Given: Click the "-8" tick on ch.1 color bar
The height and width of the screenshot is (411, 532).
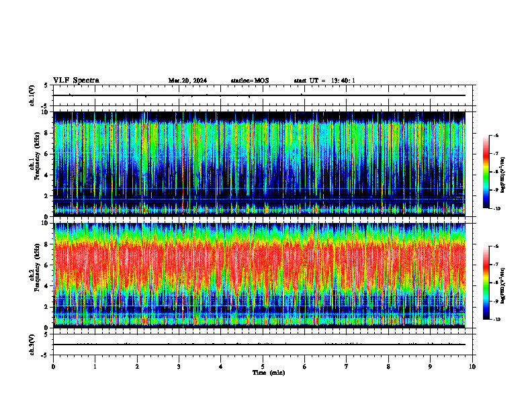Looking at the screenshot, I should 496,172.
